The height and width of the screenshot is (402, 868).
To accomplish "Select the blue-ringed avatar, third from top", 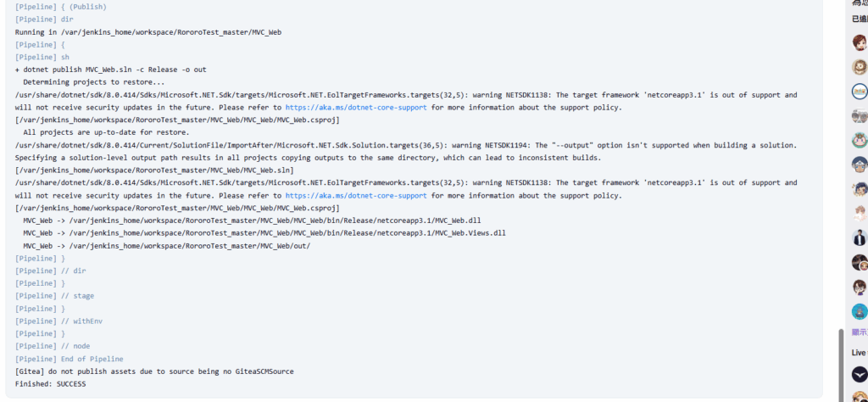I will click(859, 92).
